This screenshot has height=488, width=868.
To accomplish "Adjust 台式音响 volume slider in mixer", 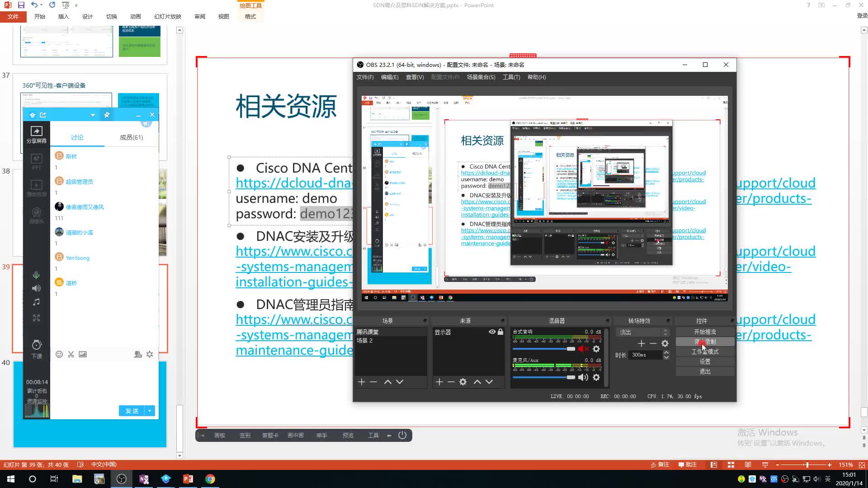I will click(x=544, y=349).
